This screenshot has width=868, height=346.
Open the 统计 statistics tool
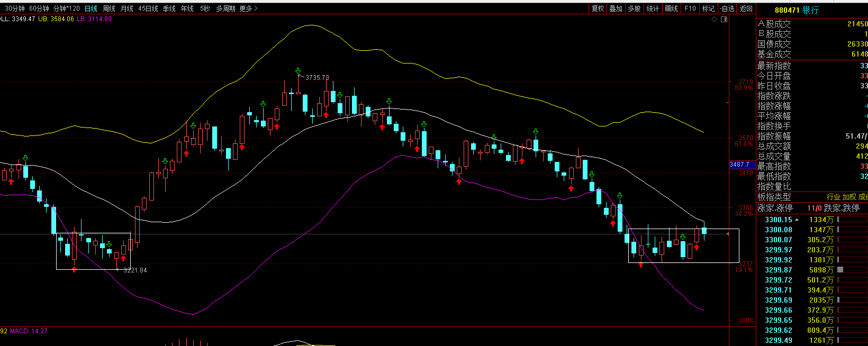coord(653,8)
